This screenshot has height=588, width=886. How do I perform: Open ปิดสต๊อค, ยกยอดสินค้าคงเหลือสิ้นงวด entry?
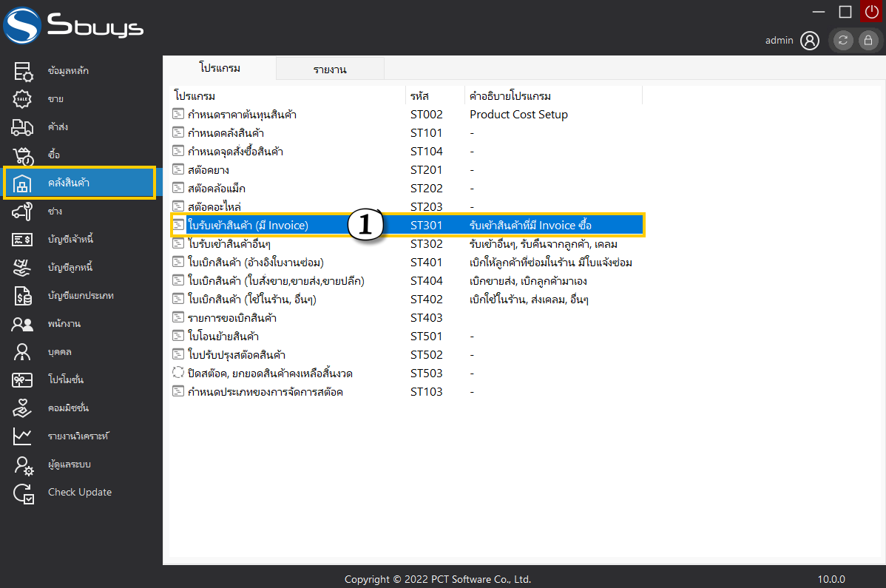[x=275, y=374]
